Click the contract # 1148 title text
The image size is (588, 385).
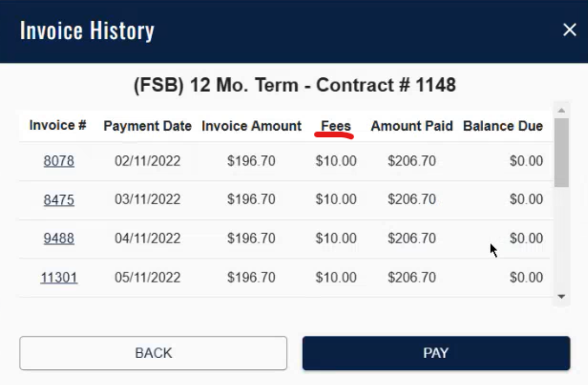(295, 85)
